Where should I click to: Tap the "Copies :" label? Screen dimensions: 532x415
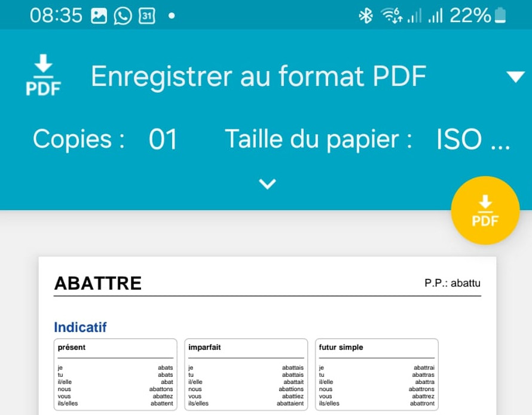[x=79, y=139]
